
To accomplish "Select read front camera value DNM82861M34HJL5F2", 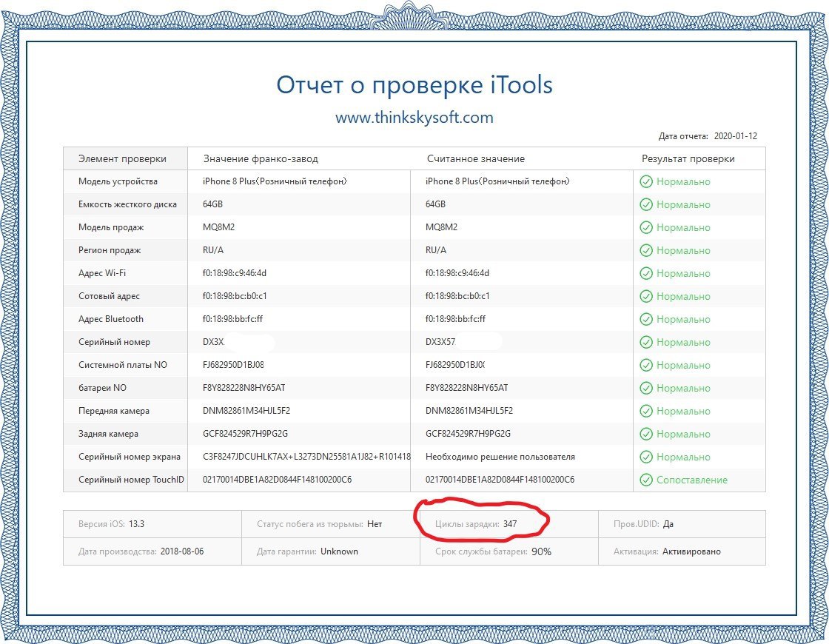I will click(x=469, y=411).
